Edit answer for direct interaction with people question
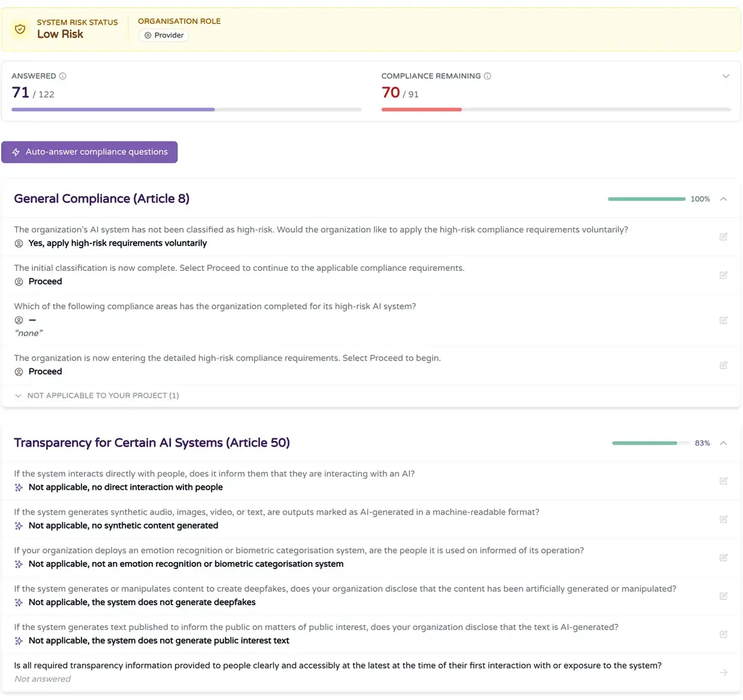743x700 pixels. [723, 481]
